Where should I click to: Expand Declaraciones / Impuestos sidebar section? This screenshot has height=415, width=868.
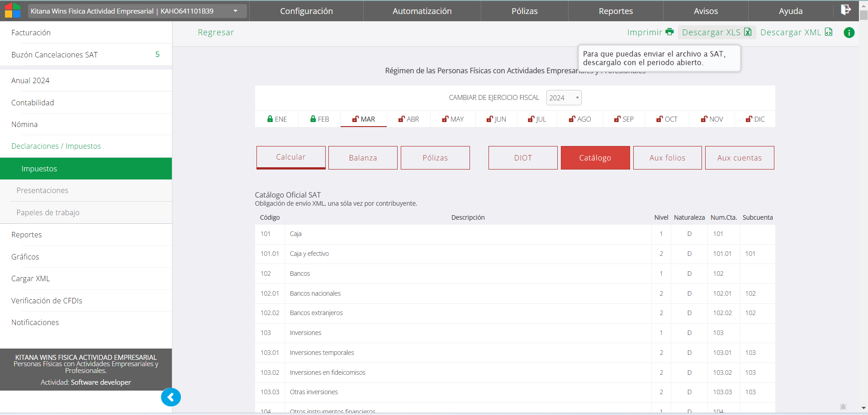click(56, 146)
